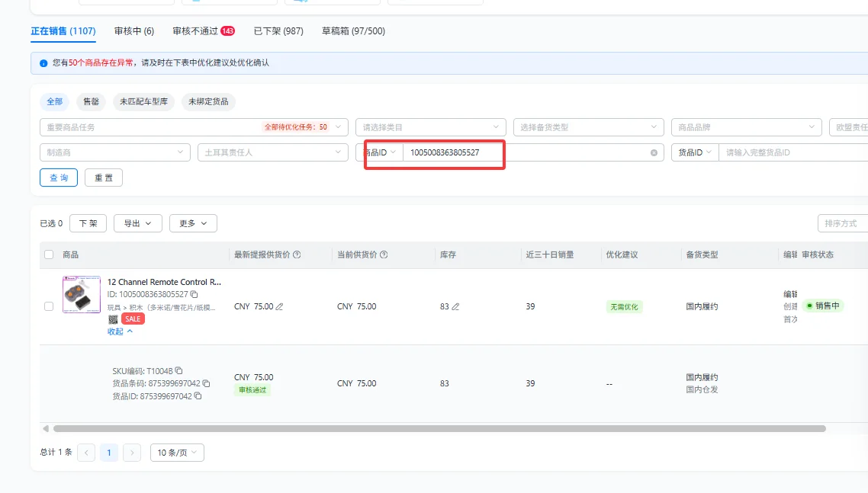Click the category path 玩具 > 积木

tap(161, 307)
